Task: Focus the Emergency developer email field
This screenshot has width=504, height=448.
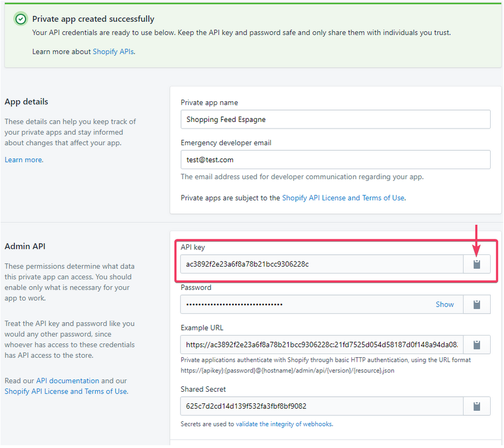Action: point(335,160)
